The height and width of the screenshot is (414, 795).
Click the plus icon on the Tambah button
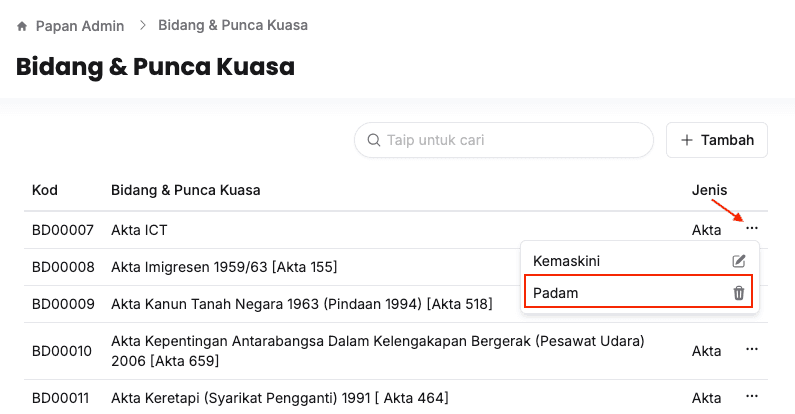[x=687, y=140]
